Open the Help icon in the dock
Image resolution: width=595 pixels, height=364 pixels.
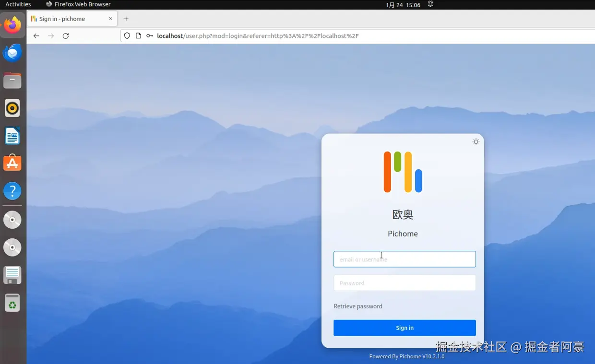(x=12, y=191)
